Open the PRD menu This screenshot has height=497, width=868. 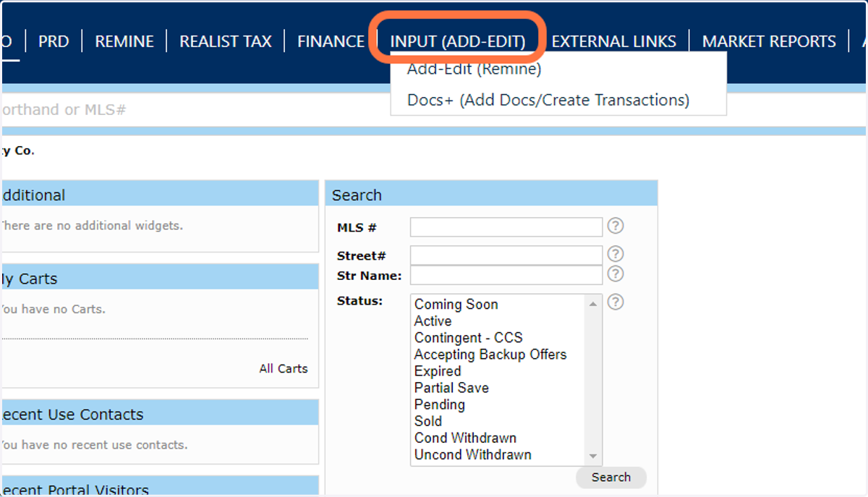coord(54,41)
